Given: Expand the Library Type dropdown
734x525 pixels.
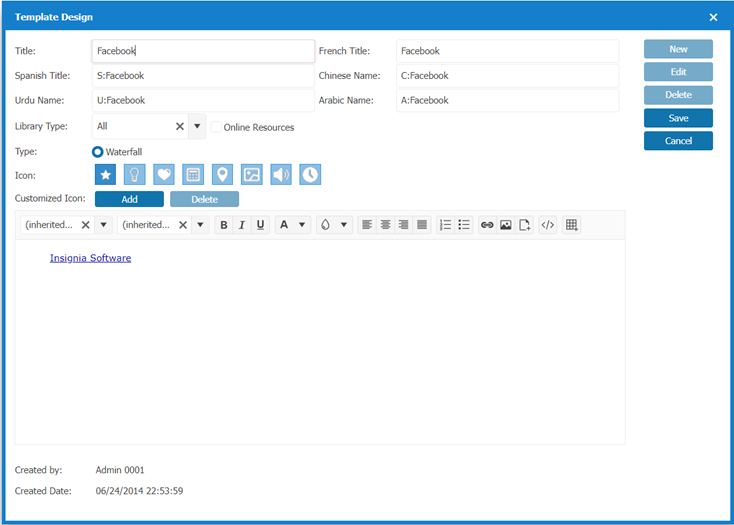Looking at the screenshot, I should (197, 127).
